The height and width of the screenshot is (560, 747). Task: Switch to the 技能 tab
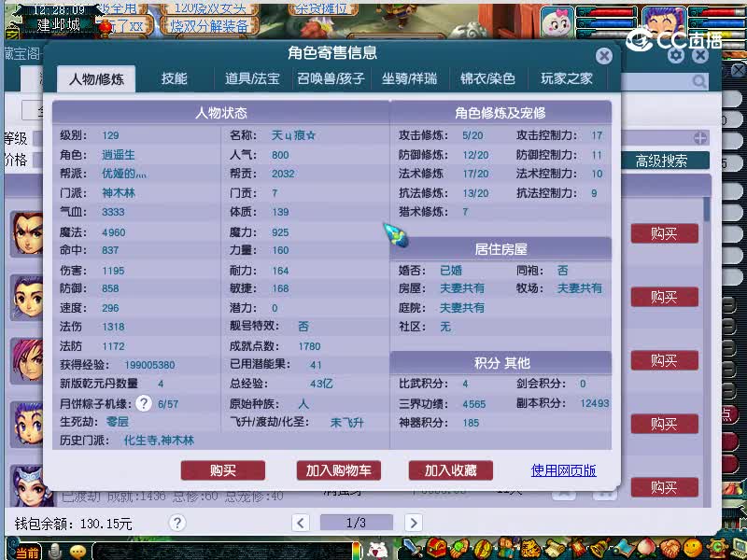174,78
